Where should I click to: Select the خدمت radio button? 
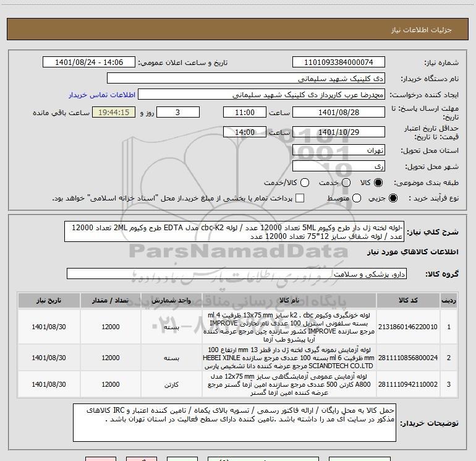point(346,183)
